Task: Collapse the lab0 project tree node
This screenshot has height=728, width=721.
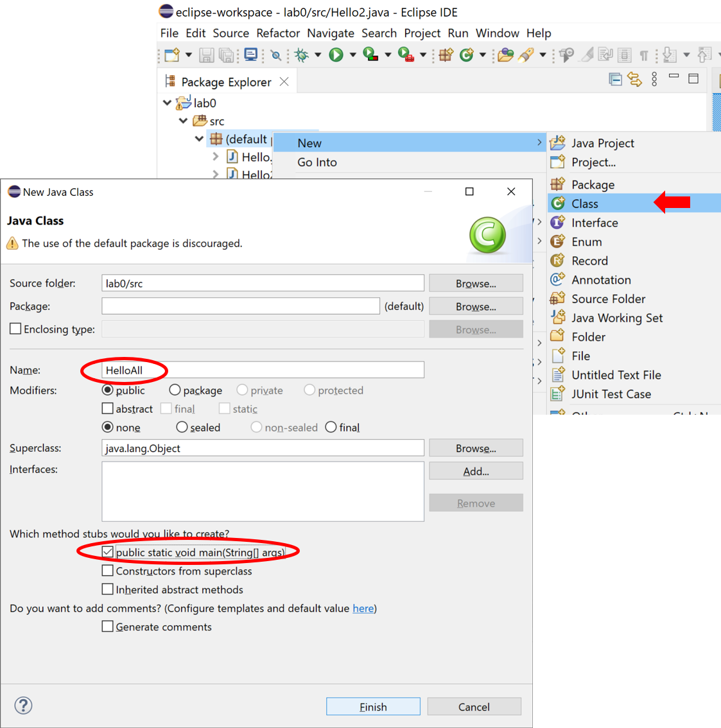Action: tap(167, 103)
